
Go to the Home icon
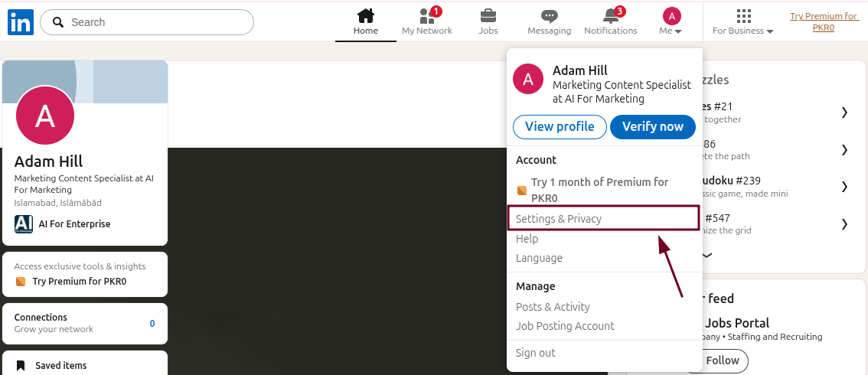coord(365,15)
